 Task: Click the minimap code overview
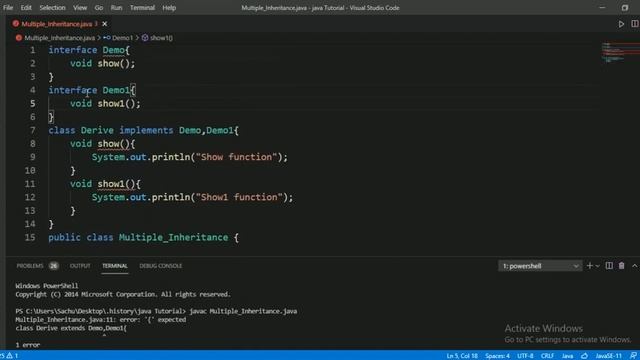[x=620, y=53]
